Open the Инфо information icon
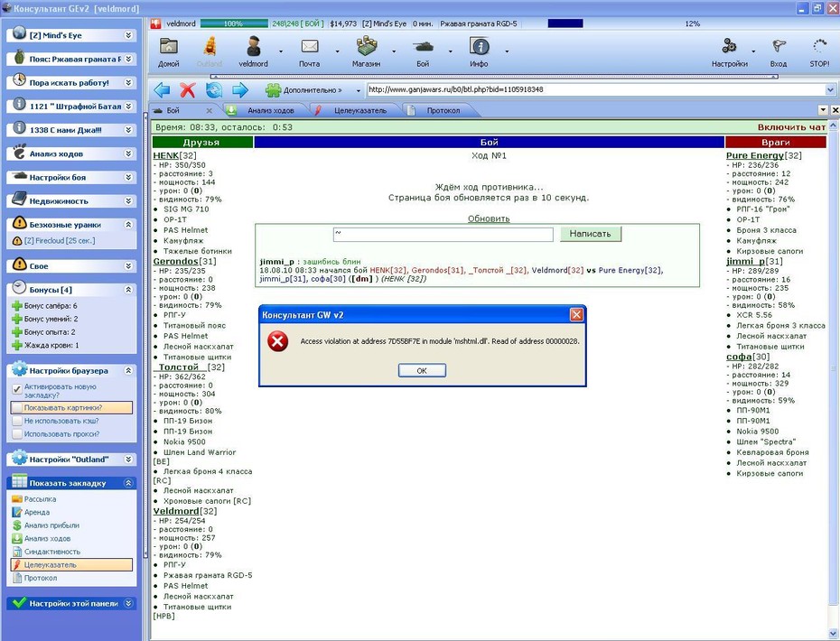 (479, 47)
